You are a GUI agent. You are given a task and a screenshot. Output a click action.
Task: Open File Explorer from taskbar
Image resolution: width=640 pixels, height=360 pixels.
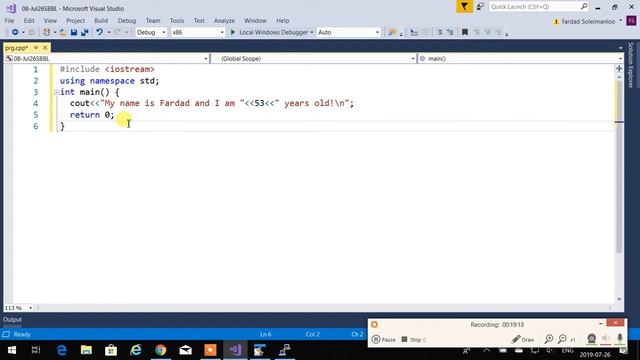(x=86, y=350)
